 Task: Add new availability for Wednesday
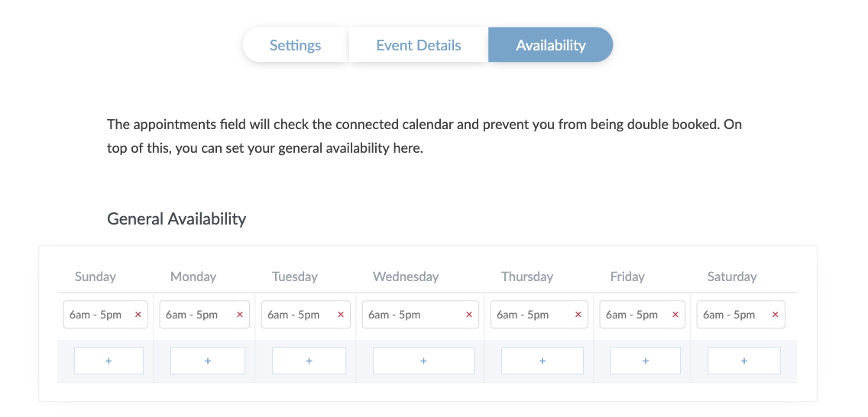(423, 360)
